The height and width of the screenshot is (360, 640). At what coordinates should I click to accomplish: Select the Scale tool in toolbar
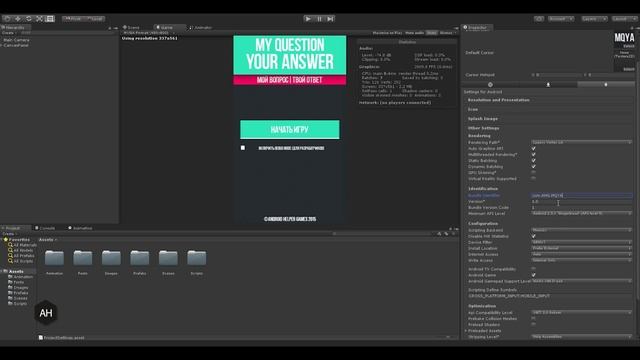(x=39, y=19)
